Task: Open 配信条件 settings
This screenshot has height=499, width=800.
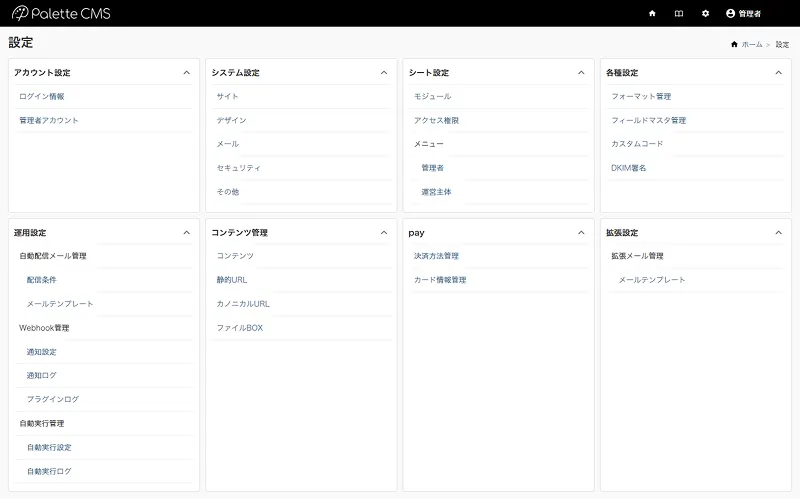Action: 42,280
